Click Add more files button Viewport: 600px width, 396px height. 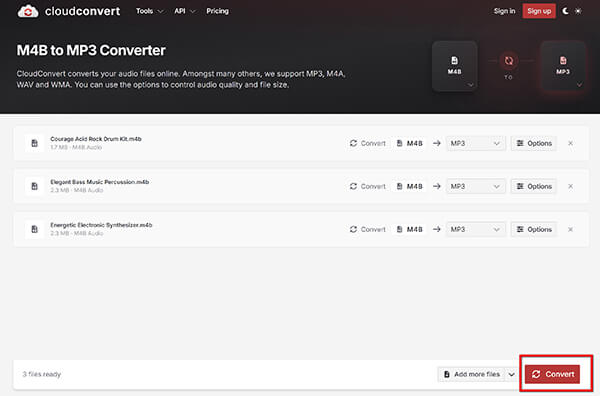click(x=471, y=374)
